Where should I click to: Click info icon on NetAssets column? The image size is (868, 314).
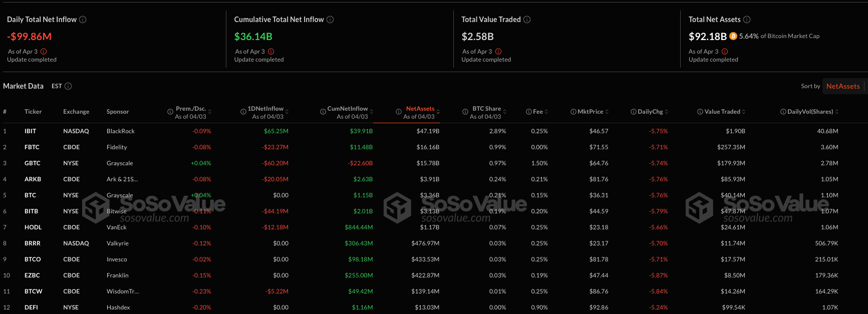click(x=399, y=112)
